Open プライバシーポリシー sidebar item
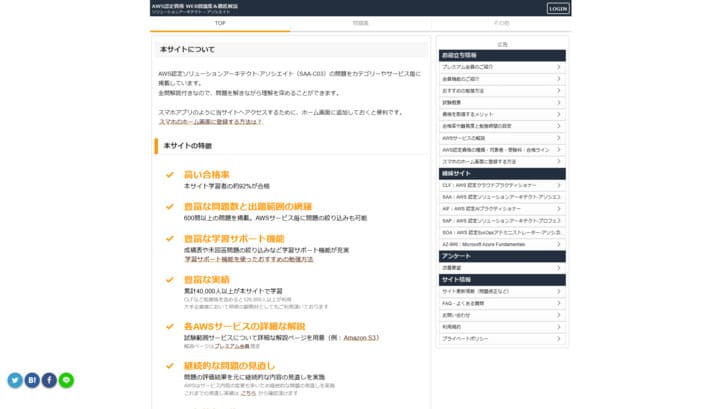 (502, 339)
